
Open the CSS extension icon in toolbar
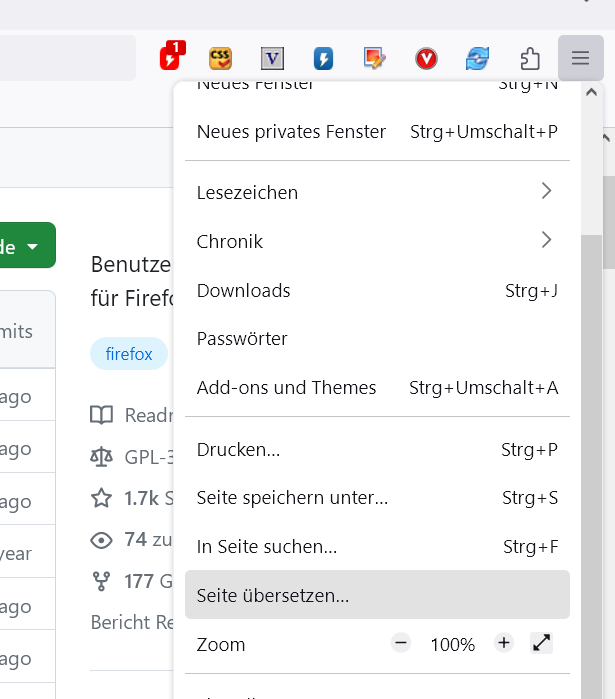[x=221, y=58]
